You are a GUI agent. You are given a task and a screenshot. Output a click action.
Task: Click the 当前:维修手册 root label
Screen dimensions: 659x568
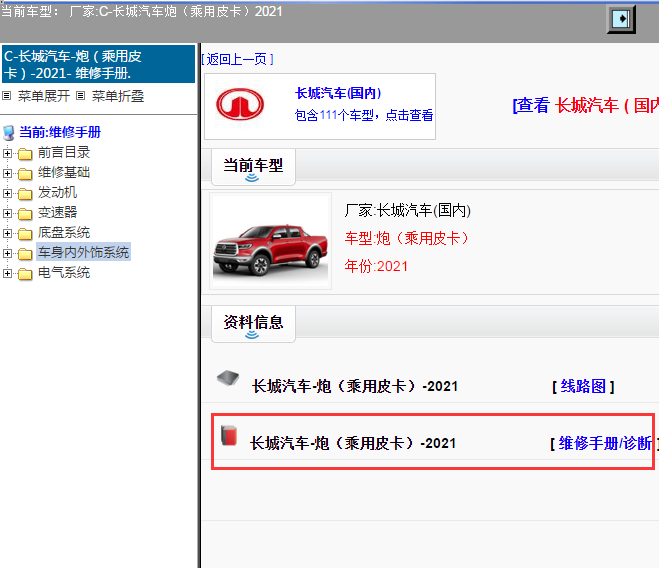tap(60, 132)
